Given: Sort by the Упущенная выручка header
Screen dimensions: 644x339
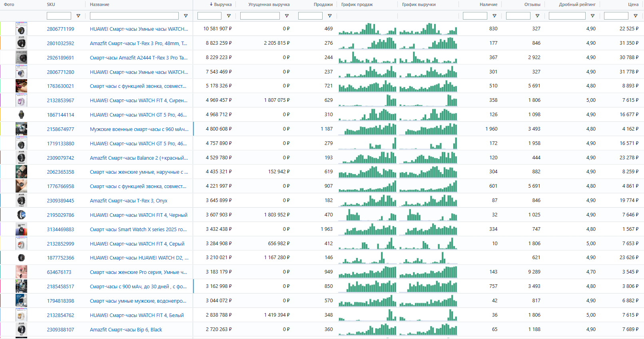Looking at the screenshot, I should pos(269,5).
